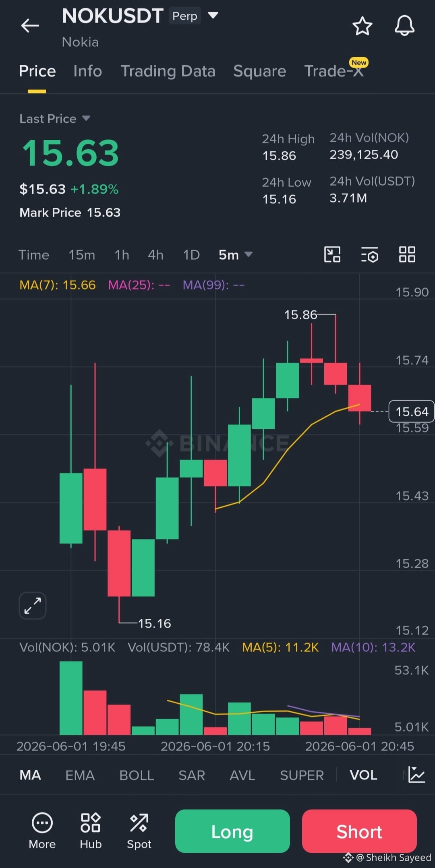Select the 1D chart interval
Image resolution: width=435 pixels, height=868 pixels.
tap(191, 255)
